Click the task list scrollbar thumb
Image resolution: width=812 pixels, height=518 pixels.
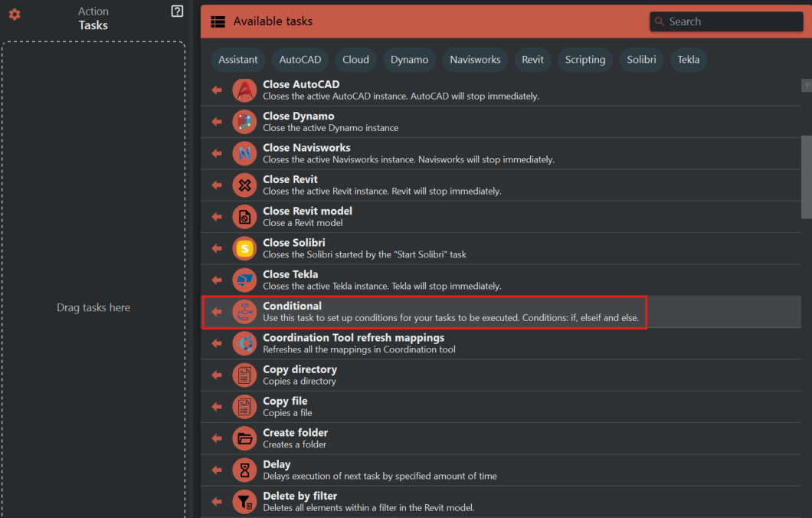coord(806,176)
